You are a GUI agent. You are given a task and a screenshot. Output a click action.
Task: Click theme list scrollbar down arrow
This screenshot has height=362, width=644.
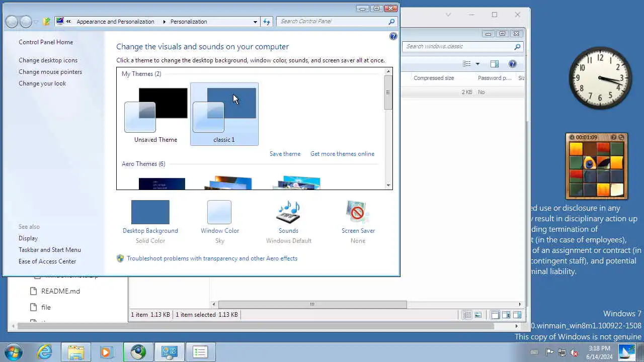388,186
